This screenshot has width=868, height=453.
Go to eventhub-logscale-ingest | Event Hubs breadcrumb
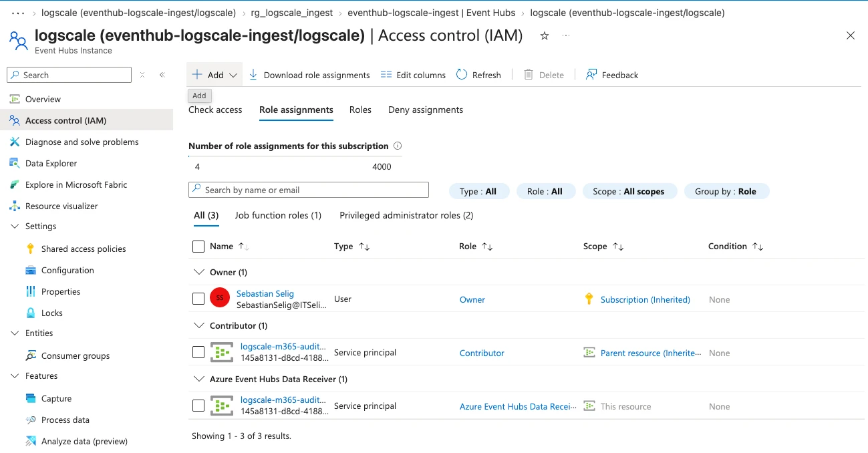click(x=432, y=13)
